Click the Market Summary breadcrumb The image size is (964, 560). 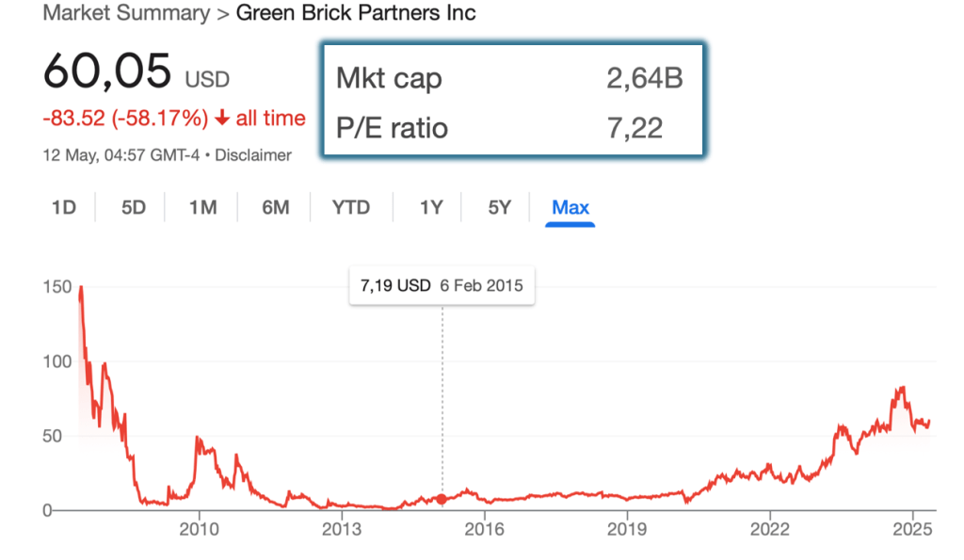pos(126,13)
